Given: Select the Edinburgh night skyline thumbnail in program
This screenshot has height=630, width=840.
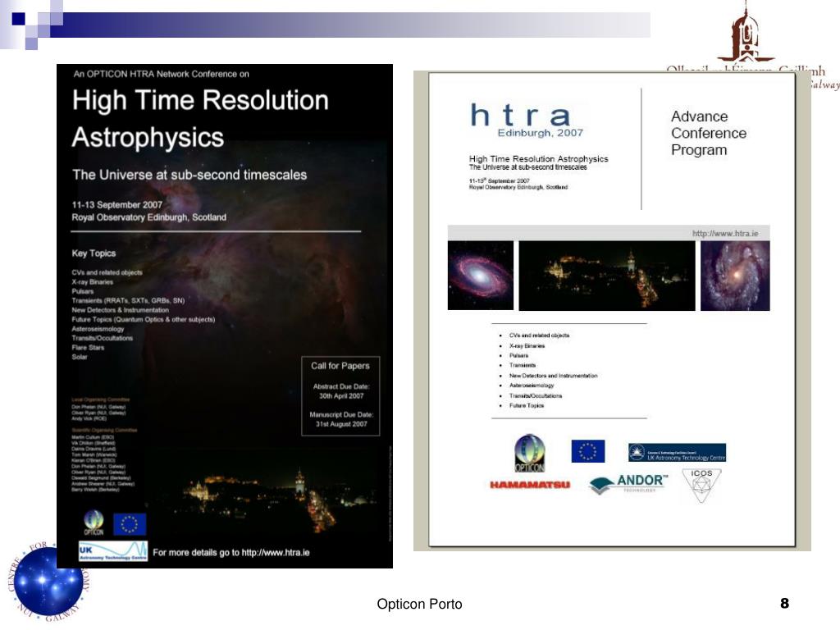Looking at the screenshot, I should click(x=607, y=276).
